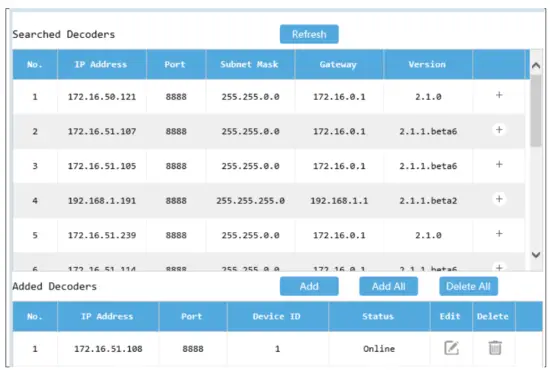
Task: Click version 2.1.1.beta2 cell
Action: [x=428, y=201]
